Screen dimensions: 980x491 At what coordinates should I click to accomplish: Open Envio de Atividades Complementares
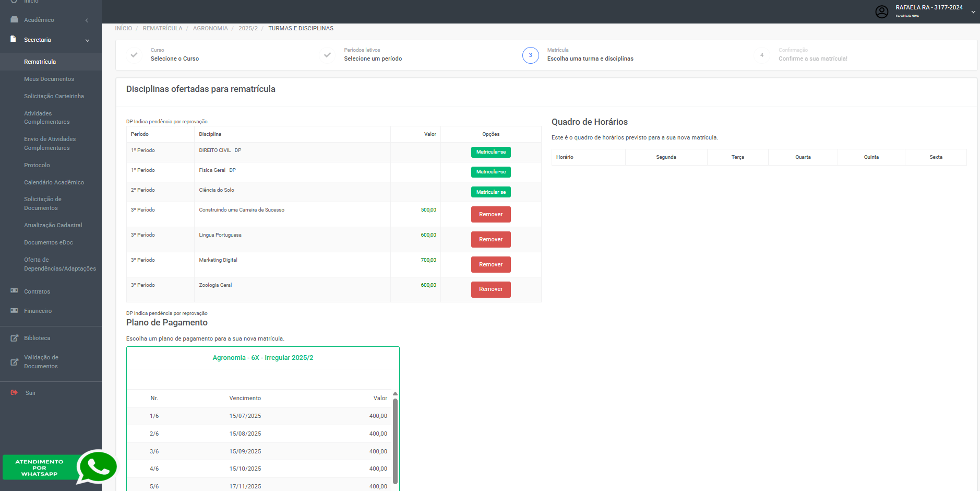50,143
